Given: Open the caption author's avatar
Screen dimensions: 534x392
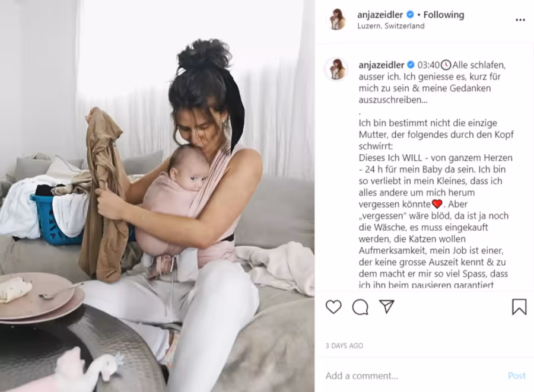Looking at the screenshot, I should click(336, 69).
